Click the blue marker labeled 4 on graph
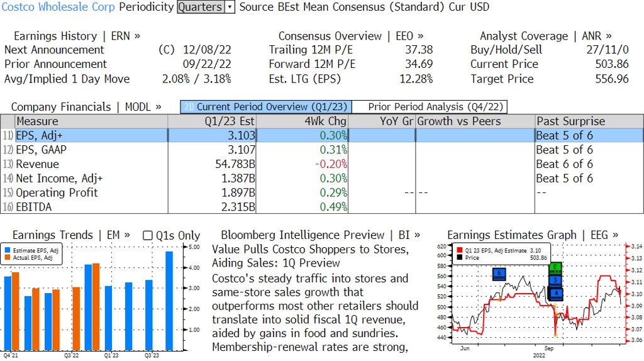 point(556,294)
